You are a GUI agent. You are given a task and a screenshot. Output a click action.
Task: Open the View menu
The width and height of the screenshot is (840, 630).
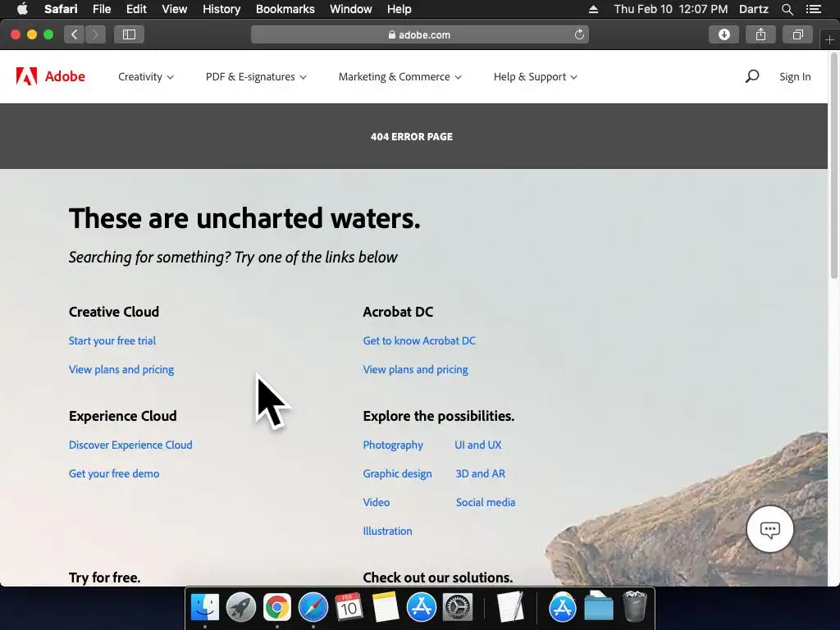pyautogui.click(x=174, y=9)
